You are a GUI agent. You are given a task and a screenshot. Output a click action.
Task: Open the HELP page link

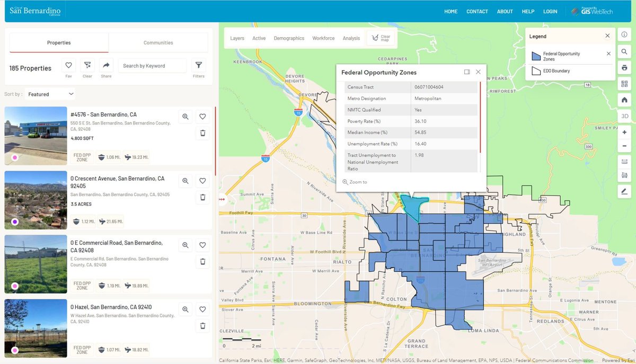tap(528, 11)
